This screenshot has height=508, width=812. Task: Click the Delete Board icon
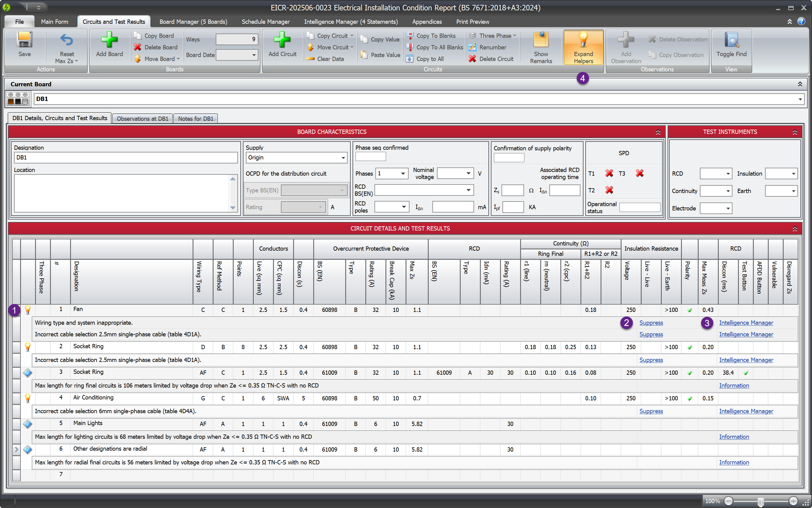pyautogui.click(x=138, y=47)
